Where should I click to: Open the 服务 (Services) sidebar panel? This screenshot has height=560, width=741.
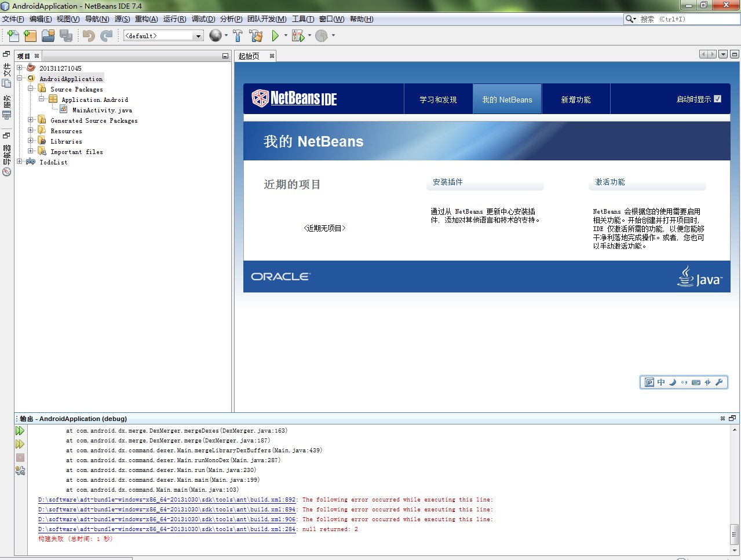[x=7, y=107]
